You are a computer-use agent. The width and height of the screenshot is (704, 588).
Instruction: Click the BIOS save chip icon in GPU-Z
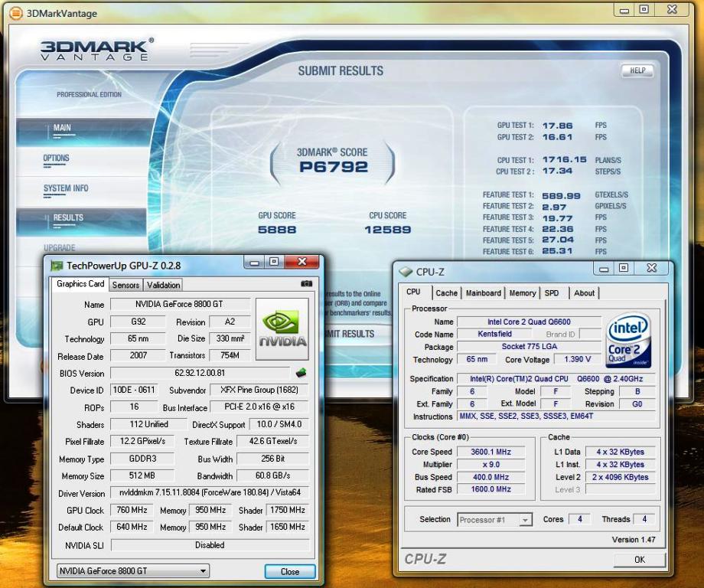click(x=301, y=372)
